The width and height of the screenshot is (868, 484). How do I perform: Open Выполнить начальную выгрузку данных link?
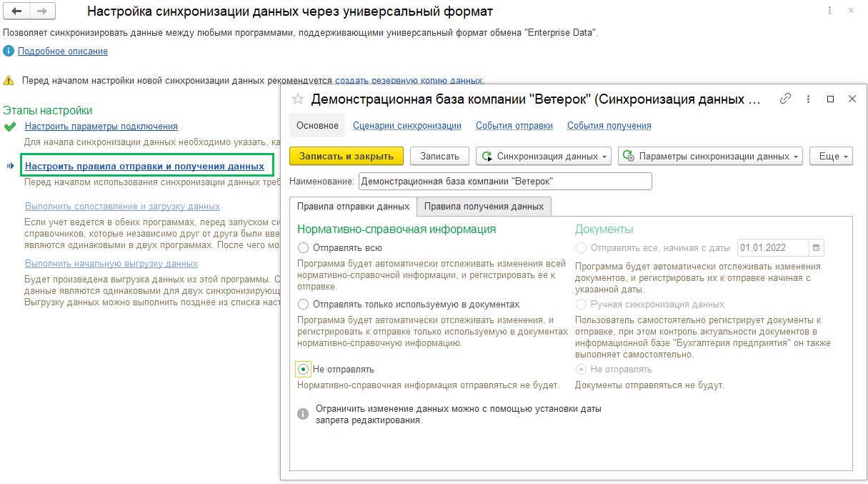coord(111,263)
